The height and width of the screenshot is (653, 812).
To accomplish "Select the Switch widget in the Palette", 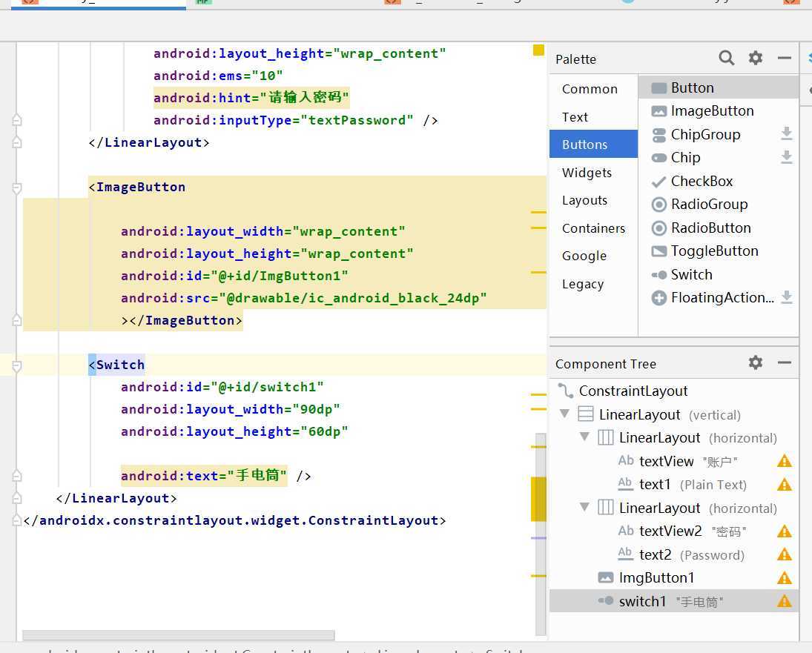I will coord(719,274).
